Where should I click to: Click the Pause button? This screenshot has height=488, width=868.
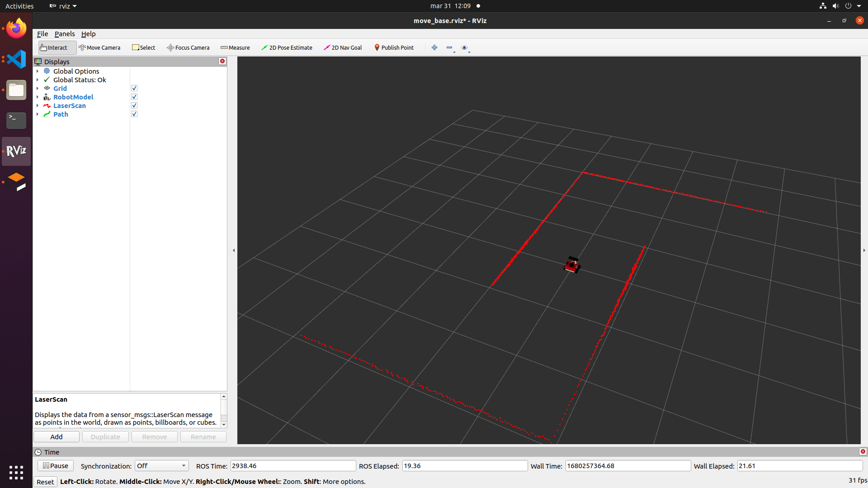tap(56, 466)
